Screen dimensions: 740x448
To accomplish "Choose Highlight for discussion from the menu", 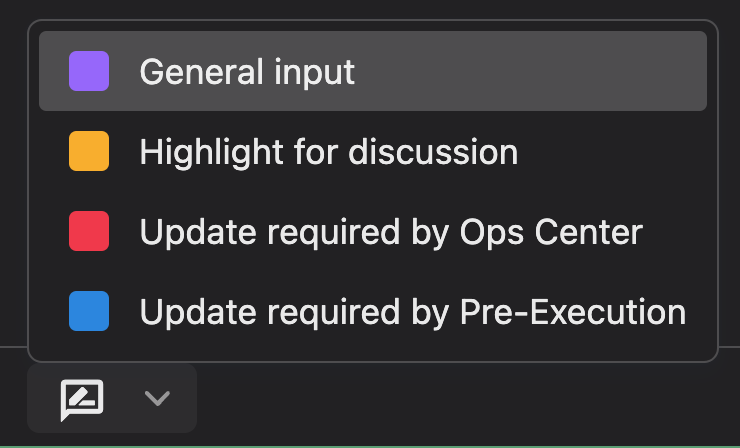I will pyautogui.click(x=372, y=152).
